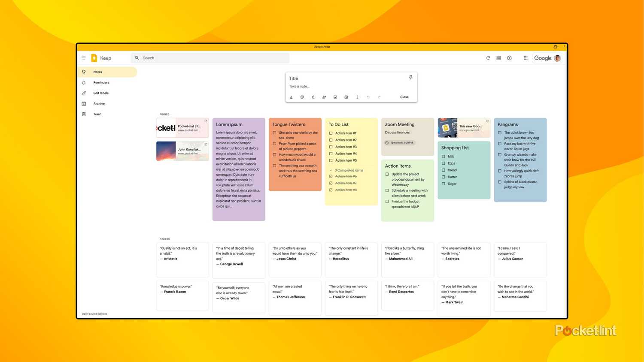
Task: Collapse the '3 Completed items' section
Action: [x=331, y=170]
